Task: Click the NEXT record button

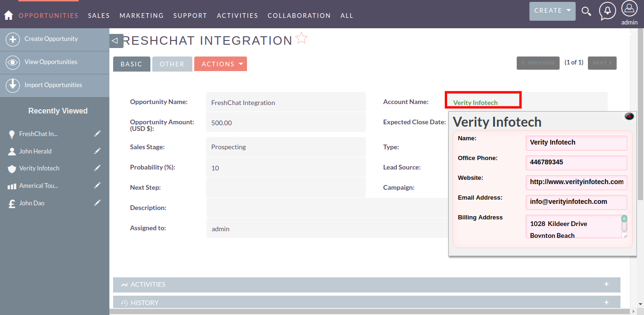Action: pos(602,63)
